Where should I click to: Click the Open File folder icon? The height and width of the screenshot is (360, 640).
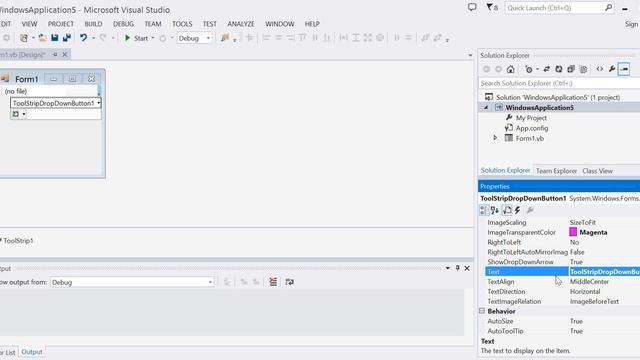point(42,38)
